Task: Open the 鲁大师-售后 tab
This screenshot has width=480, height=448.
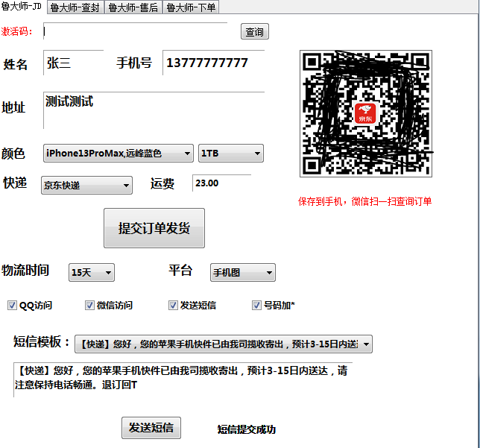Action: pos(133,7)
